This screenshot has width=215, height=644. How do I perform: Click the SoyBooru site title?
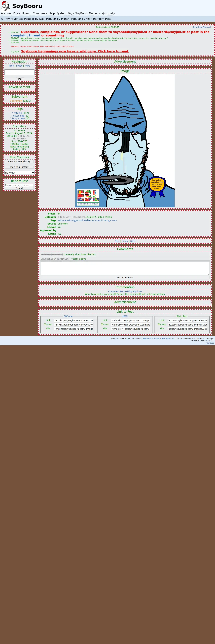click(27, 6)
